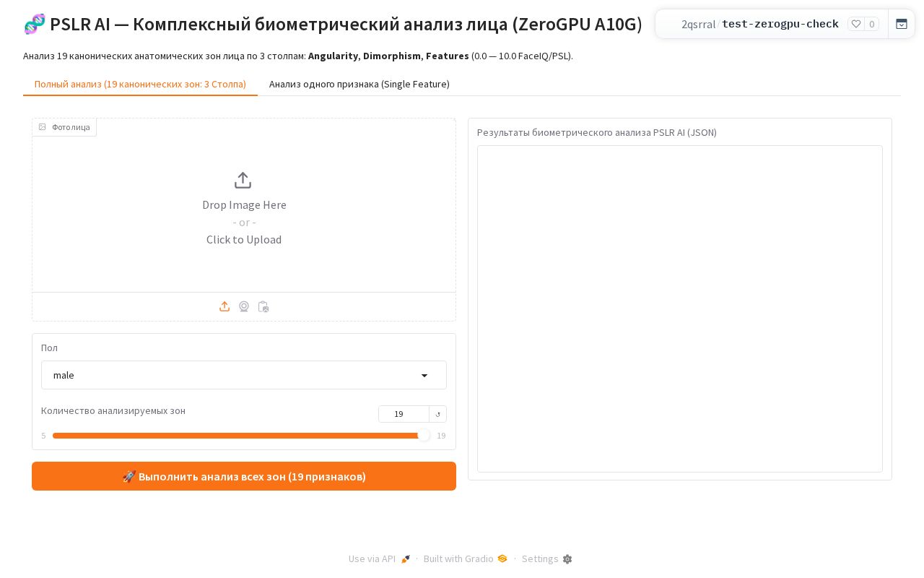Open the Use via API link
Image resolution: width=924 pixels, height=578 pixels.
(x=380, y=558)
